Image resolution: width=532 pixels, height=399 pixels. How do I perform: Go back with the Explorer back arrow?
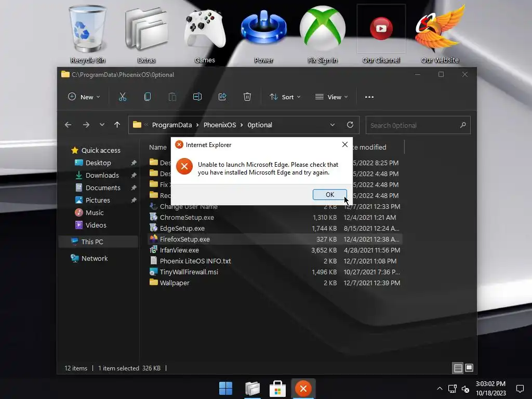[x=68, y=125]
